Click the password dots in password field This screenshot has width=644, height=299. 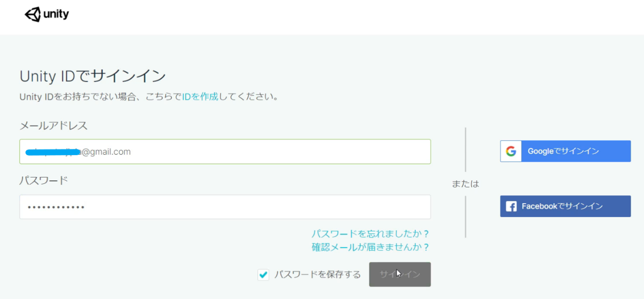click(x=56, y=208)
